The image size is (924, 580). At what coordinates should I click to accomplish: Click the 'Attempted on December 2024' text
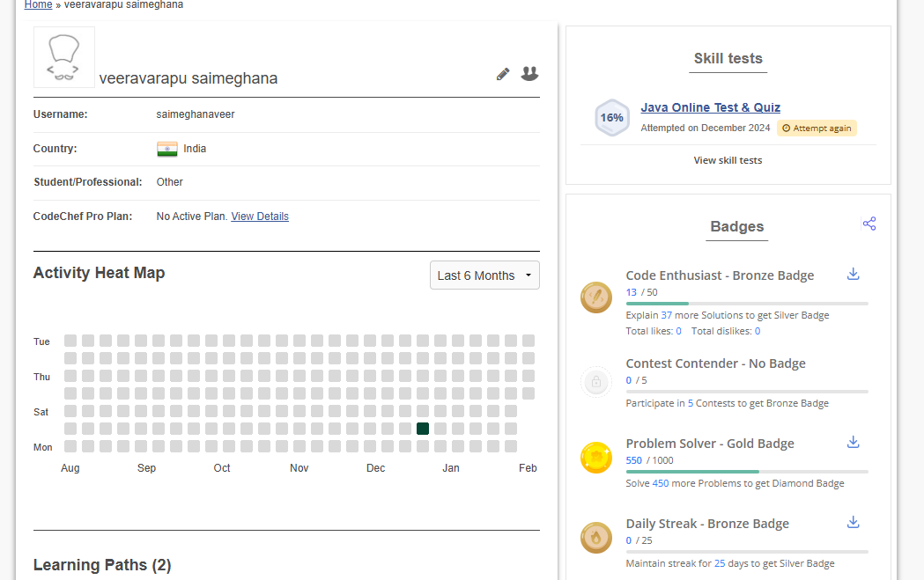pyautogui.click(x=705, y=128)
